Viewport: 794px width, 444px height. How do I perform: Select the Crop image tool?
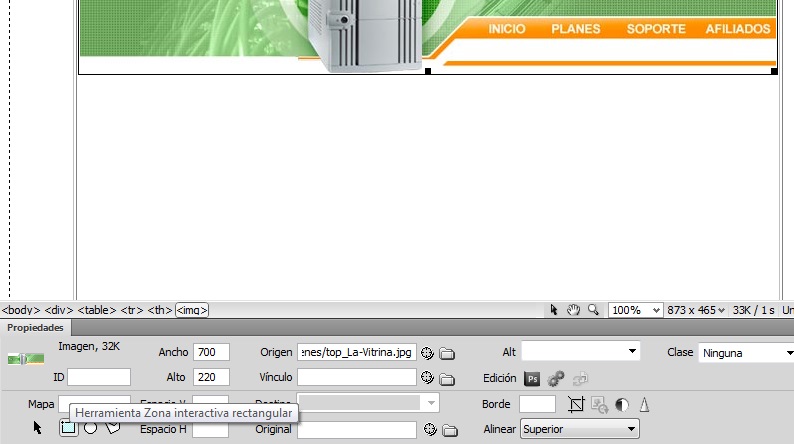click(576, 405)
